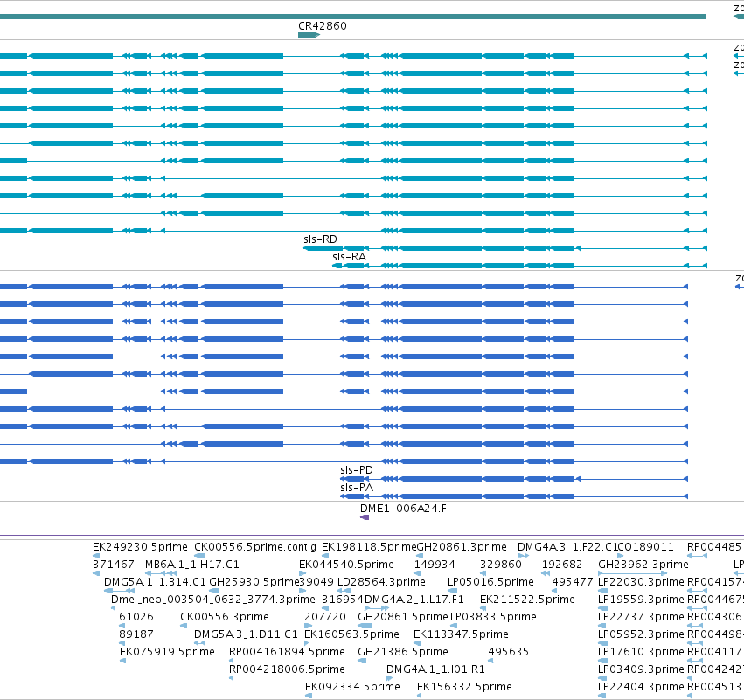744x700 pixels.
Task: Click the LD28564.3prime label
Action: (381, 582)
